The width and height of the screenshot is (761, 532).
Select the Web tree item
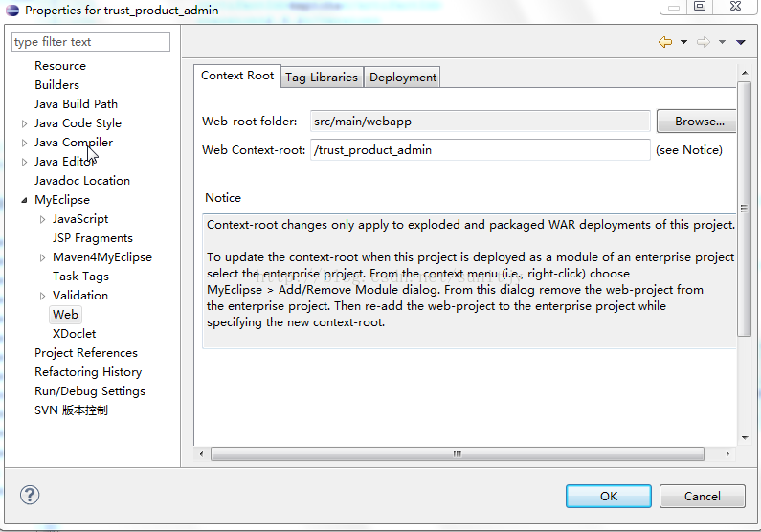pos(65,315)
